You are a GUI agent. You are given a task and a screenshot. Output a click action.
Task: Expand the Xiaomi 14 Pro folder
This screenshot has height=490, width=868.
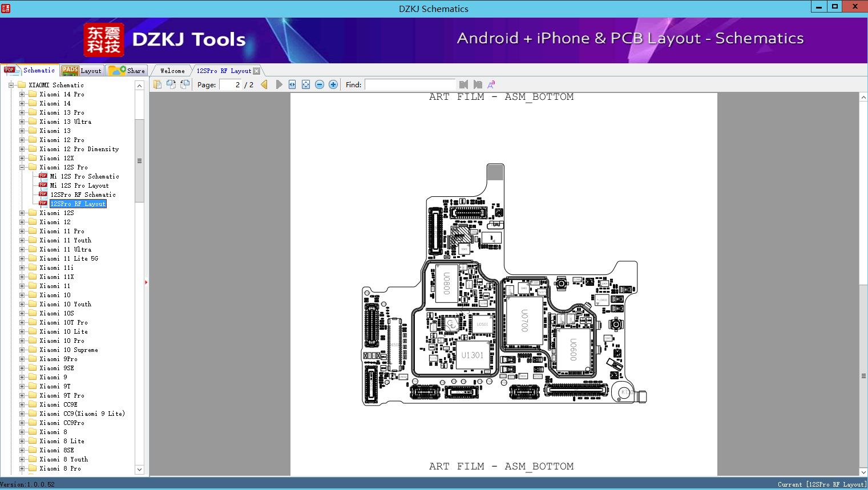coord(22,94)
